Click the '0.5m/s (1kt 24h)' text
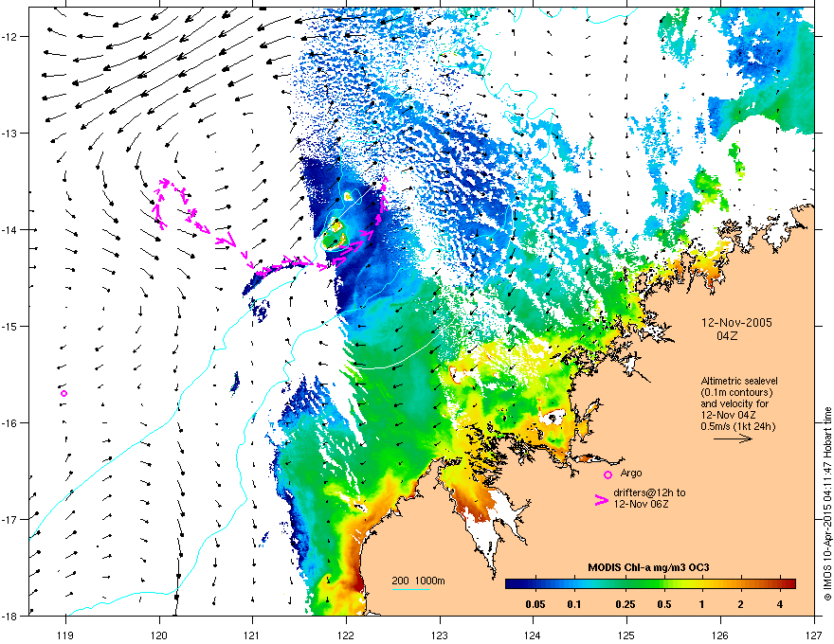The image size is (834, 644). point(737,426)
